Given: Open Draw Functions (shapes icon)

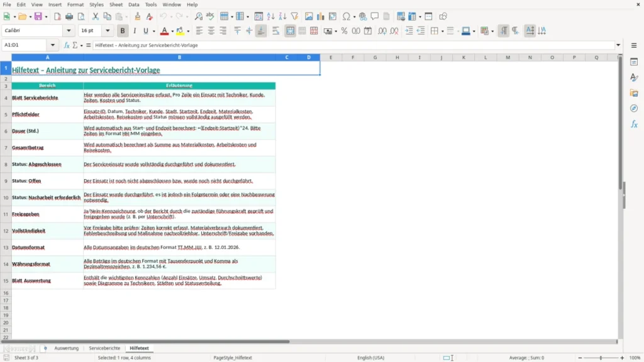Looking at the screenshot, I should coord(443,16).
